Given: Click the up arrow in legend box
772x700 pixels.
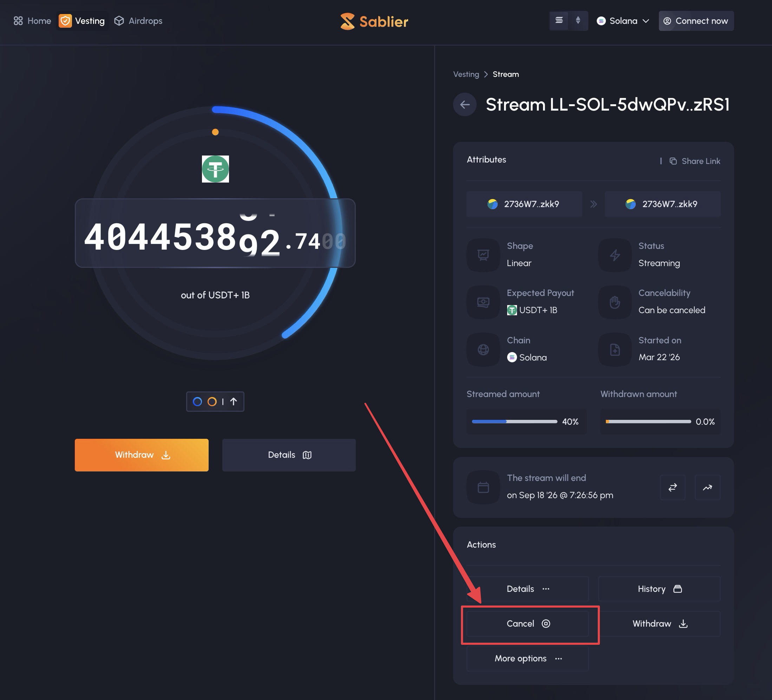Looking at the screenshot, I should (x=233, y=402).
